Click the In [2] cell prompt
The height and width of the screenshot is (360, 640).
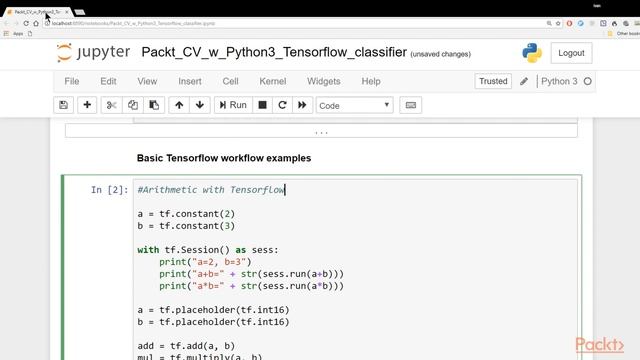[x=109, y=190]
